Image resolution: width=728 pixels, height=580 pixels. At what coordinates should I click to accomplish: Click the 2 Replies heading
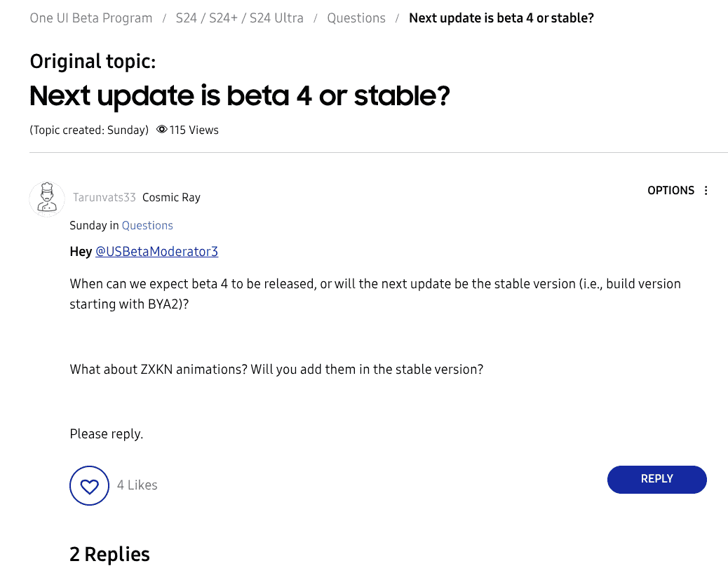click(110, 555)
